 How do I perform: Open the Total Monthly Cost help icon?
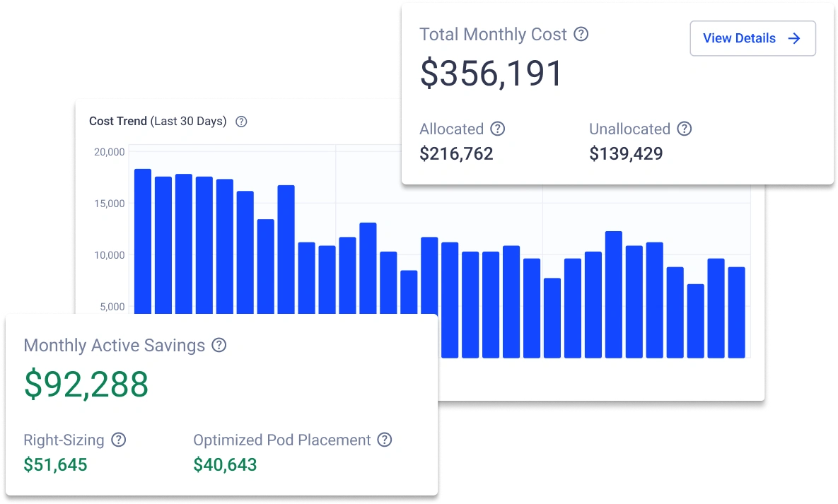point(581,34)
